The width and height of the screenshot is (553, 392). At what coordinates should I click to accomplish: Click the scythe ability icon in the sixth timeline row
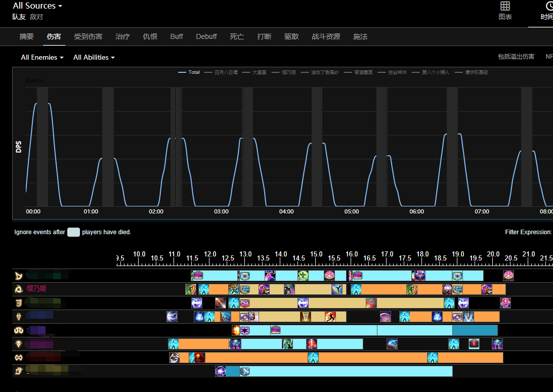(x=392, y=344)
